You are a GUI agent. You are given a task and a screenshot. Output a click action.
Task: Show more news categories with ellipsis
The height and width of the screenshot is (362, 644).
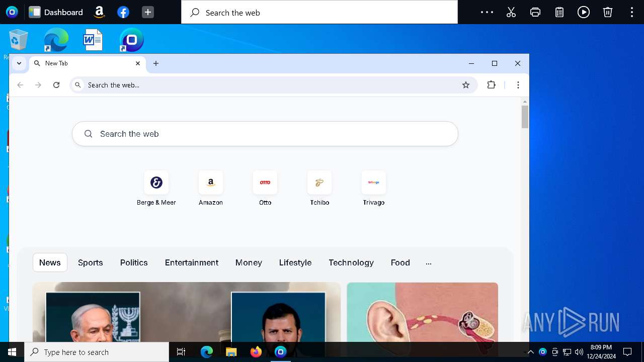pyautogui.click(x=429, y=263)
